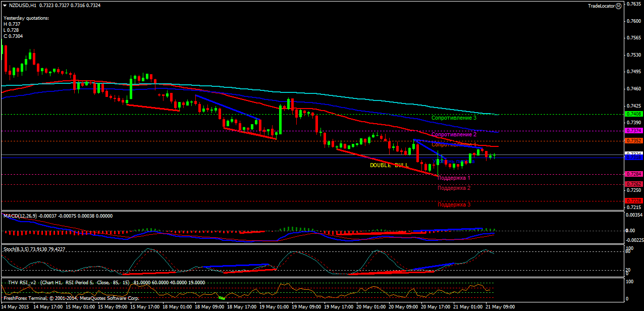Click the H 0.737 yesterday high value
This screenshot has width=644, height=311.
coord(12,24)
